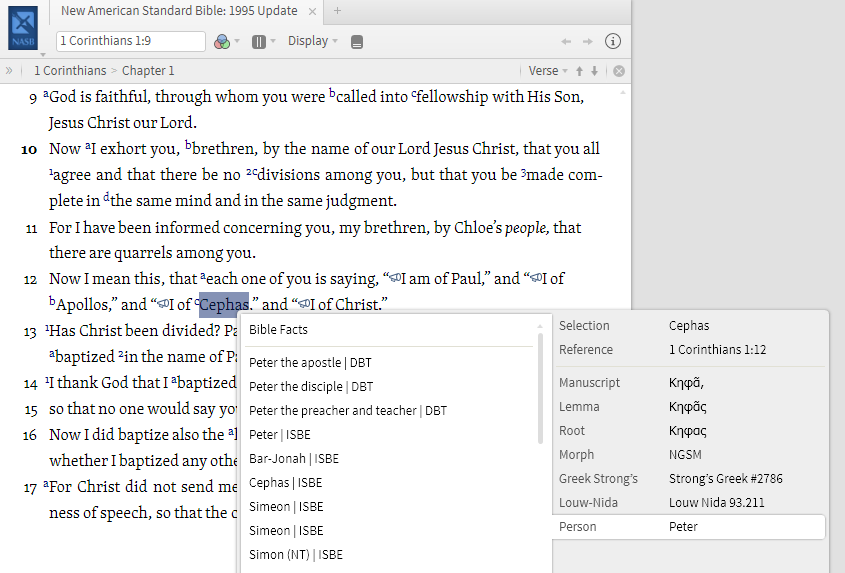Viewport: 845px width, 573px height.
Task: Click the reading view panel icon
Action: (357, 42)
